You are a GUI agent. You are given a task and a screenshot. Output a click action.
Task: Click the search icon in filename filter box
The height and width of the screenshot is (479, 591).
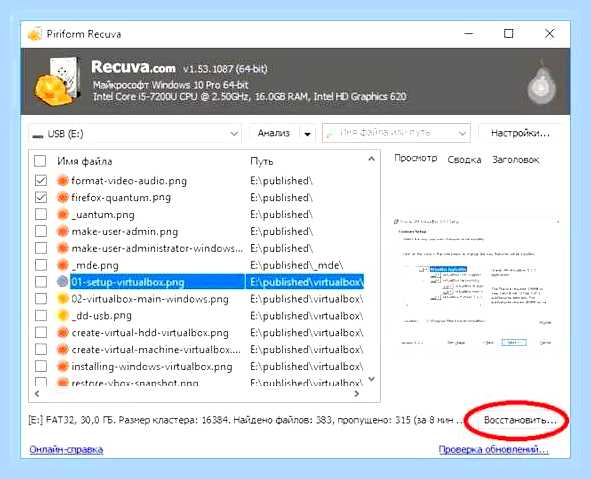(x=331, y=133)
